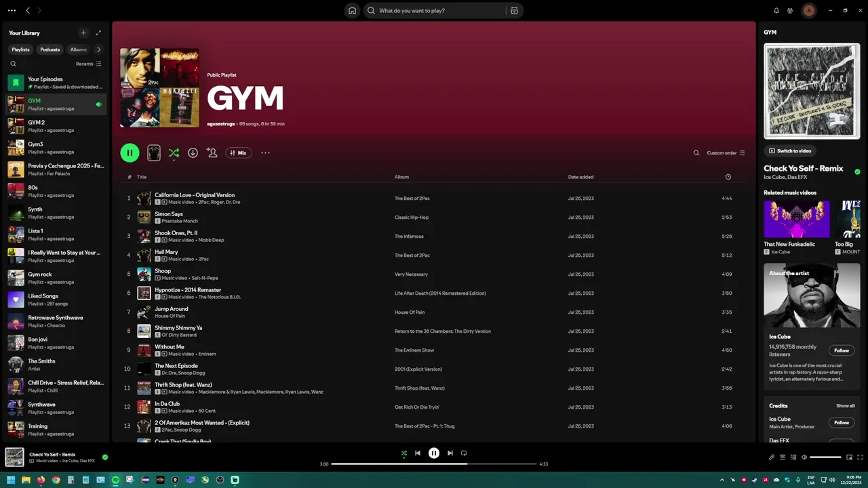Screen dimensions: 868x488
Task: Sort tracks by the Title column
Action: (x=142, y=177)
